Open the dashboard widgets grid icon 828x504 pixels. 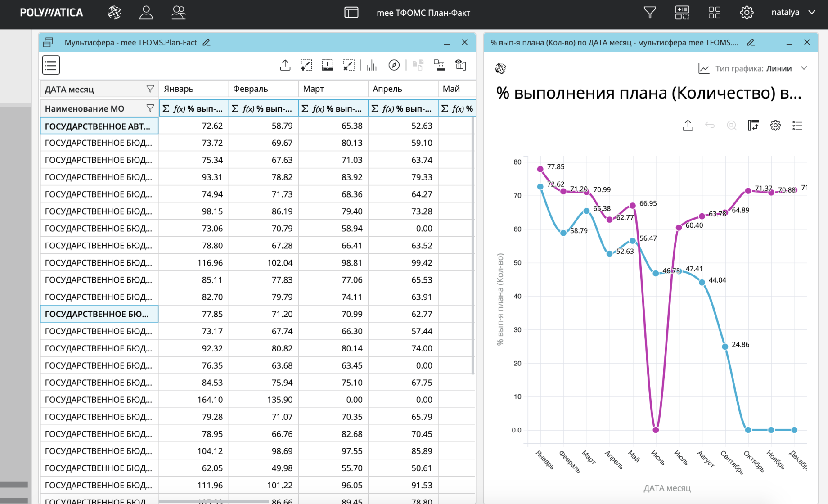point(714,13)
